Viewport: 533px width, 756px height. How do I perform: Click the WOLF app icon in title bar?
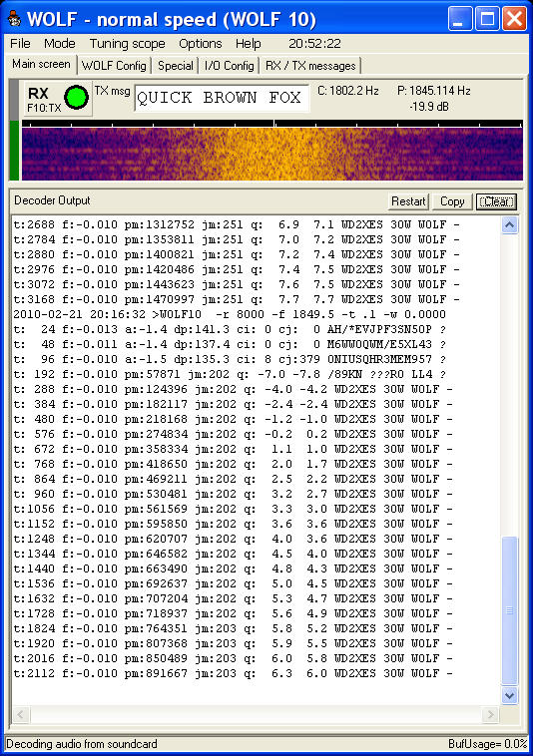[x=14, y=19]
